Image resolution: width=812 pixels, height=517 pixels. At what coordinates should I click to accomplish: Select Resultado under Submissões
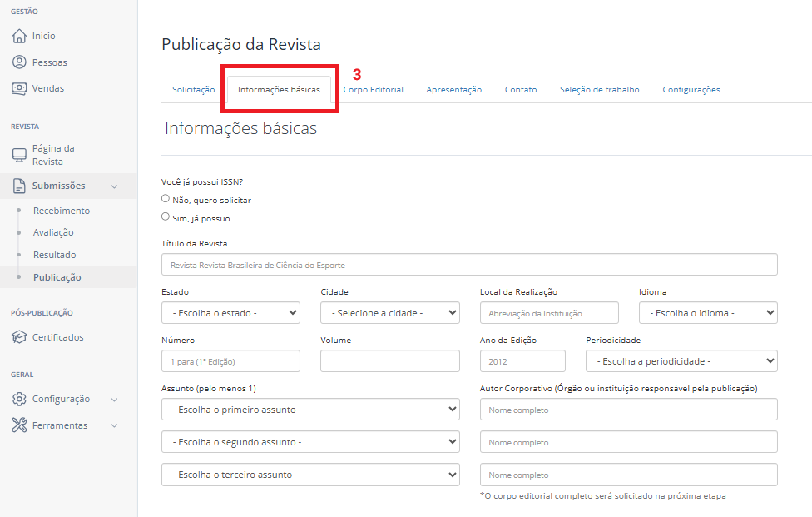click(54, 255)
